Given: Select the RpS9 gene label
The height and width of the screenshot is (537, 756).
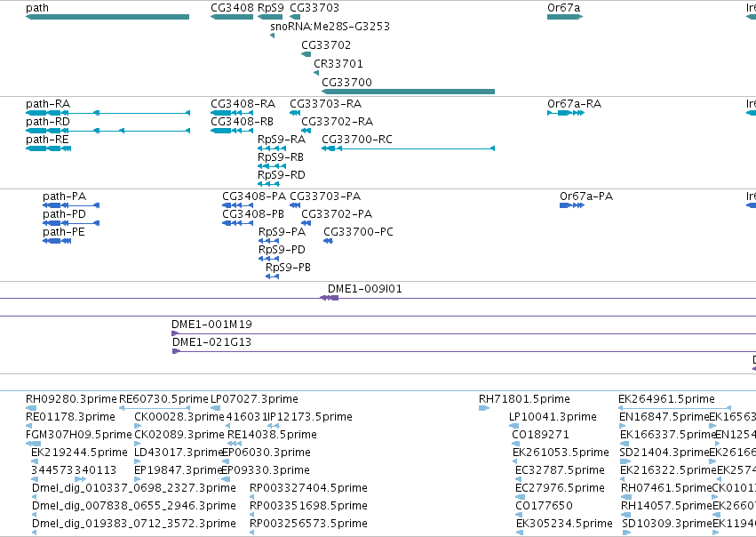Looking at the screenshot, I should pyautogui.click(x=271, y=8).
